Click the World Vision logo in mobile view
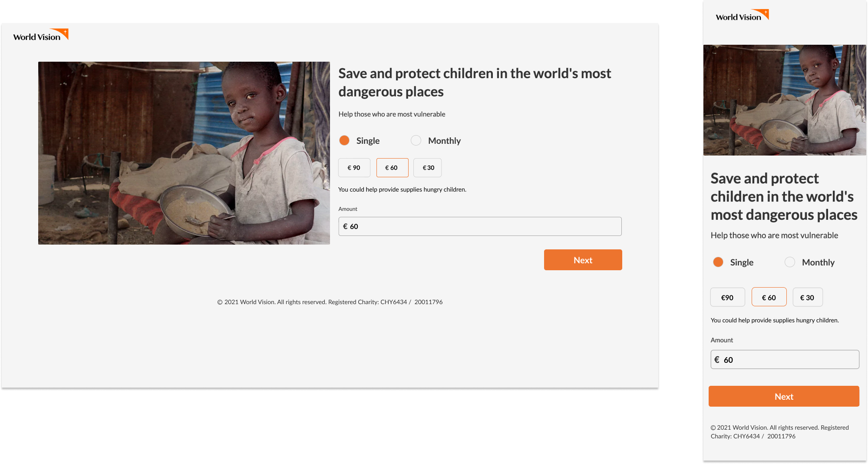868x464 pixels. 742,16
